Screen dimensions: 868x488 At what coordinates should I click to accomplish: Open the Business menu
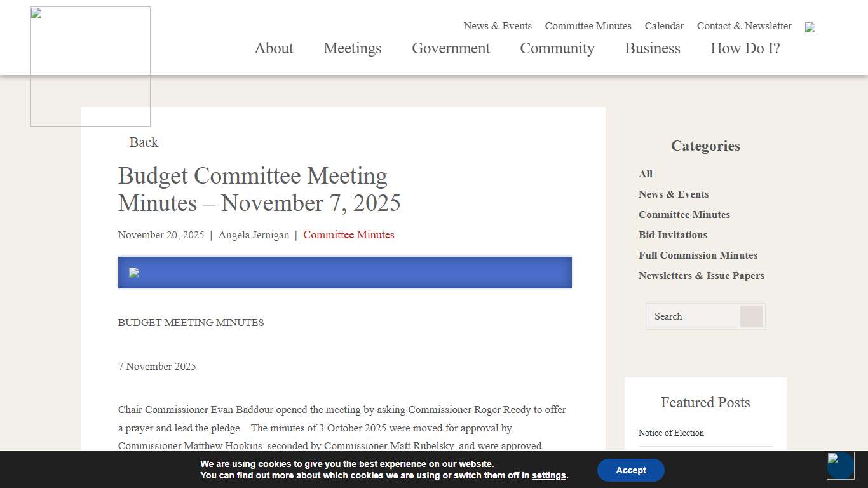[x=653, y=48]
